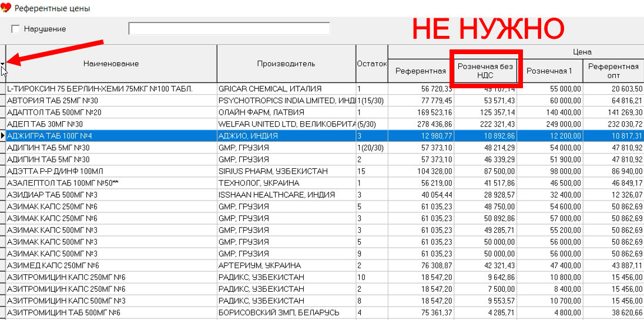Click the heart application icon in title bar

tap(6, 8)
